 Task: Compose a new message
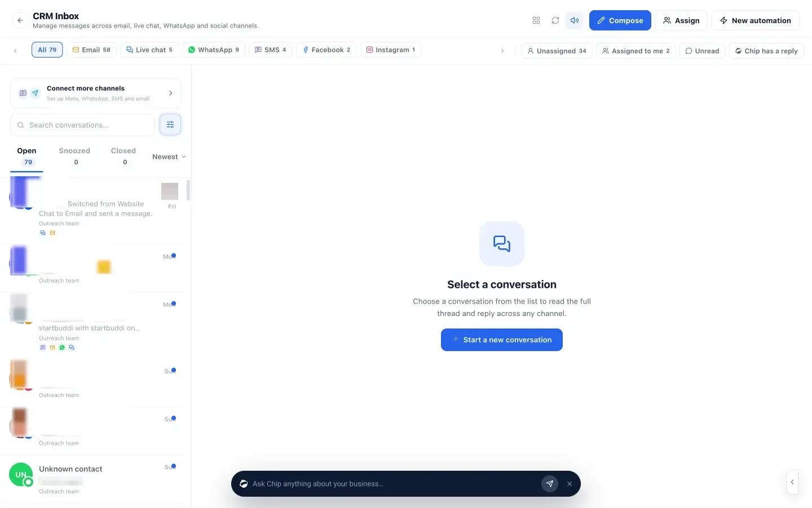coord(620,20)
